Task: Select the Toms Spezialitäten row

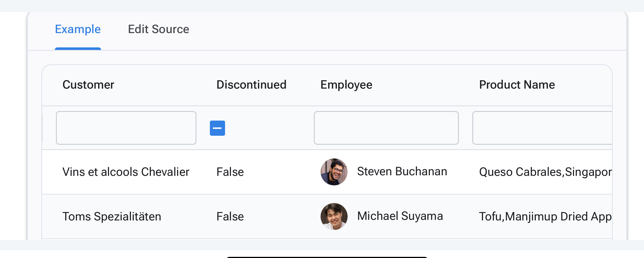Action: coord(112,216)
